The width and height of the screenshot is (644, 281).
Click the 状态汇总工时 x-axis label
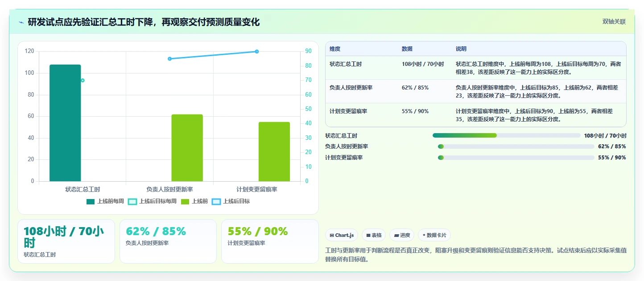(x=83, y=189)
